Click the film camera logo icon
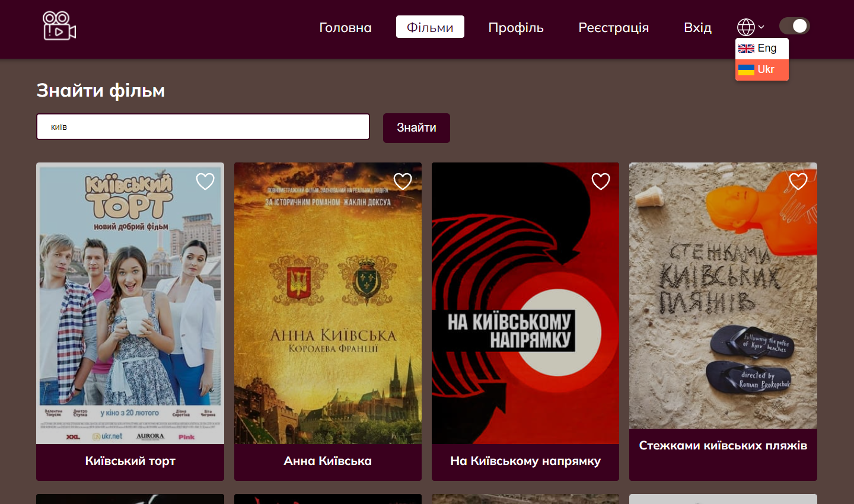The image size is (854, 504). tap(59, 26)
